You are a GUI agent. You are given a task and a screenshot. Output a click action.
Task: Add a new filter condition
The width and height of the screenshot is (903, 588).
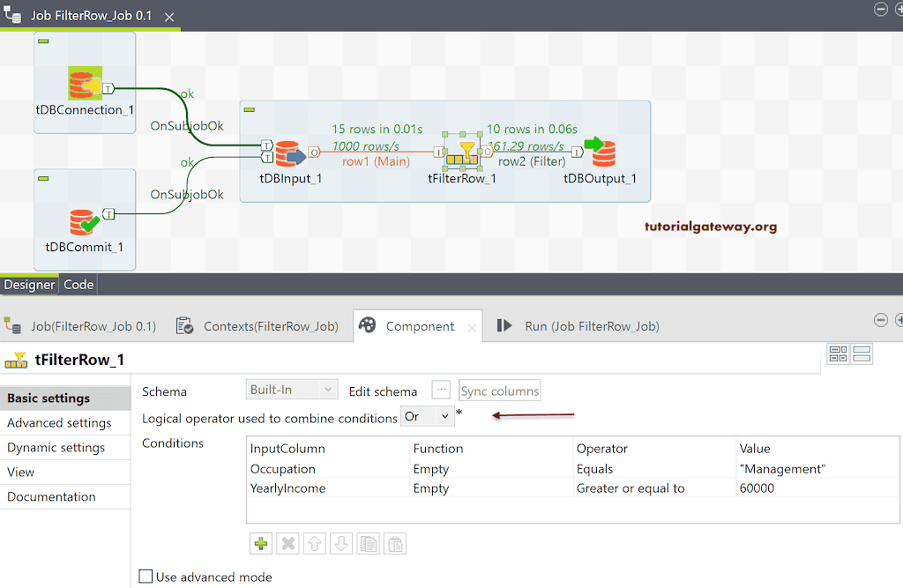(x=261, y=543)
